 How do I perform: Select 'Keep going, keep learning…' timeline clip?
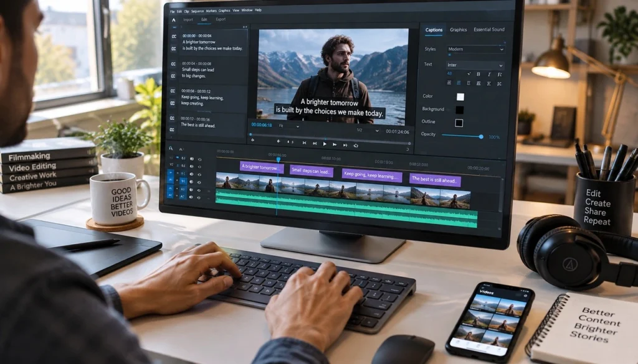371,176
